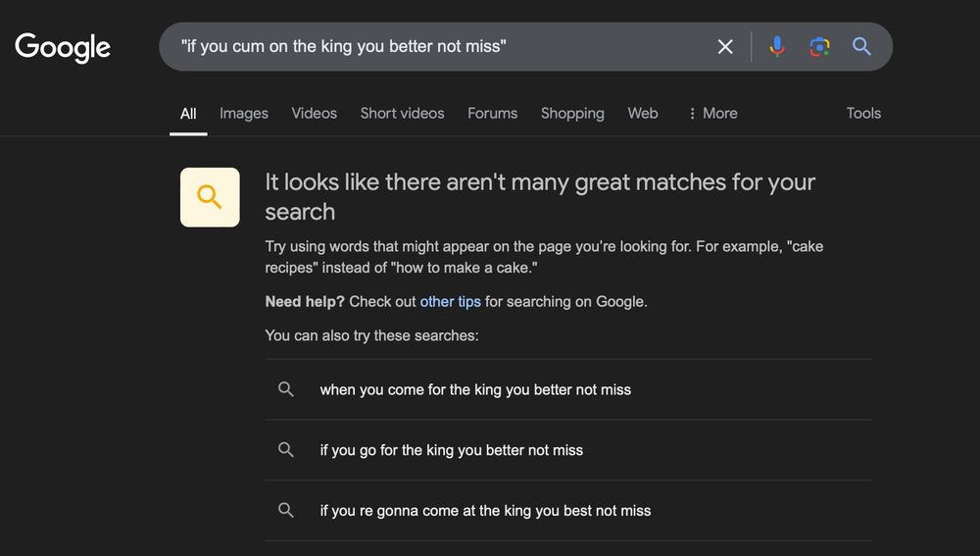Click inside the search query input field
The width and height of the screenshot is (980, 556).
point(437,46)
